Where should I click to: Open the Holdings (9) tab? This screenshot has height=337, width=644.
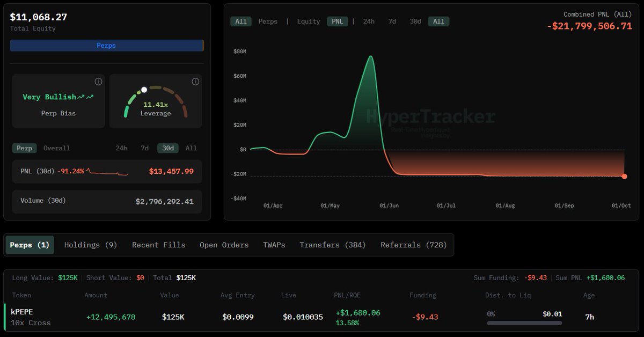coord(91,245)
